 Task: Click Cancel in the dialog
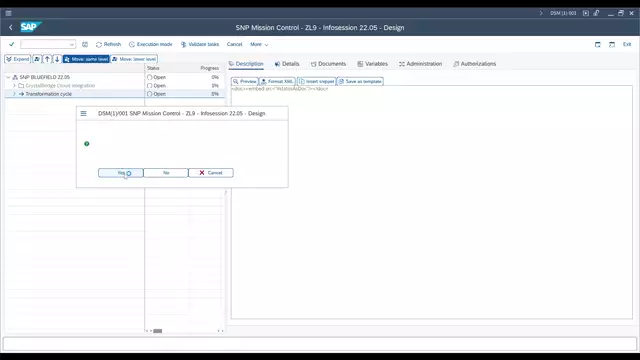[x=211, y=173]
